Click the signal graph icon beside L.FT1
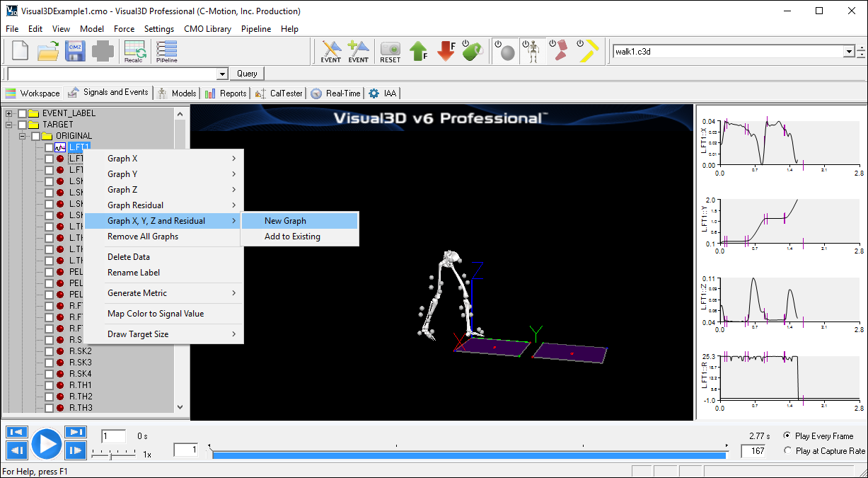The height and width of the screenshot is (478, 868). pyautogui.click(x=60, y=147)
